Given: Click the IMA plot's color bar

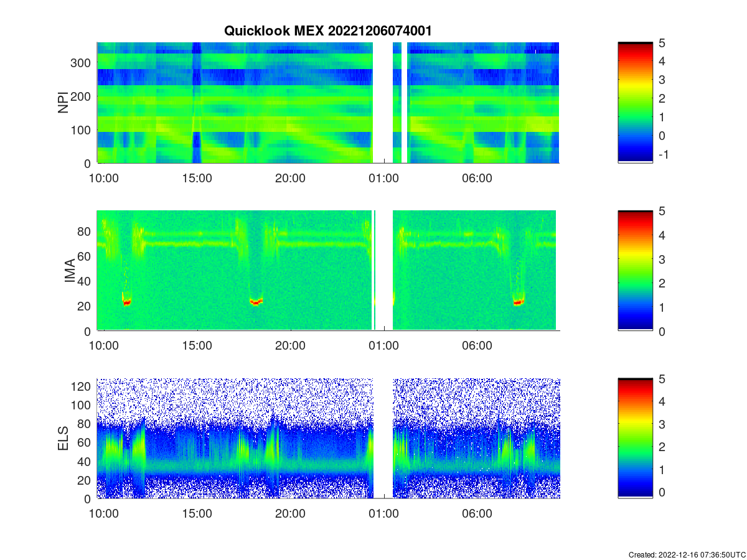Looking at the screenshot, I should (x=635, y=271).
